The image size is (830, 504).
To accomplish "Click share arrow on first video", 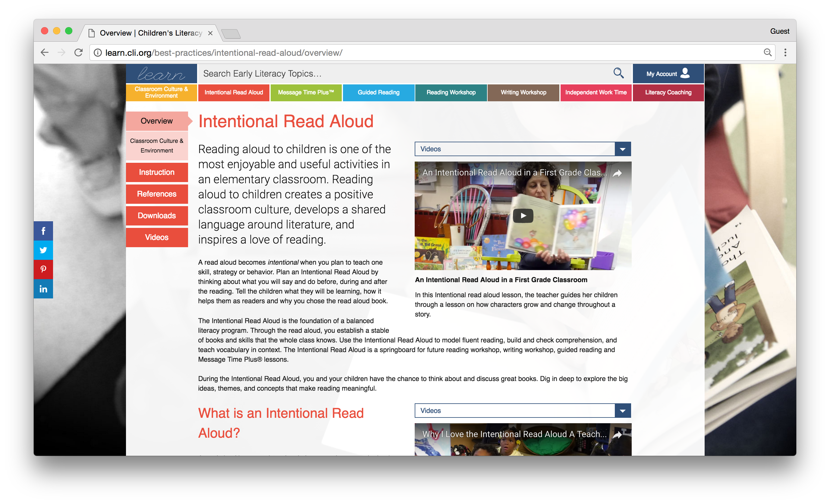I will 617,173.
